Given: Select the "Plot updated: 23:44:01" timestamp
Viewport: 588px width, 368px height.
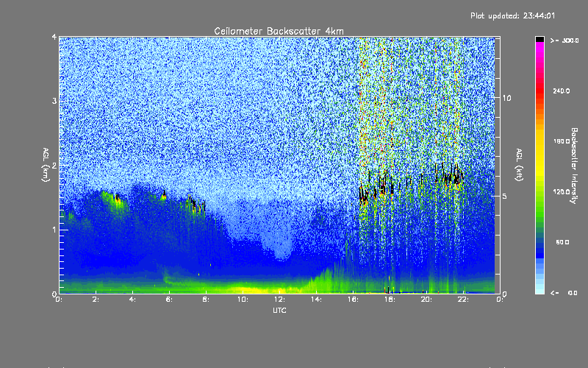Looking at the screenshot, I should tap(512, 15).
